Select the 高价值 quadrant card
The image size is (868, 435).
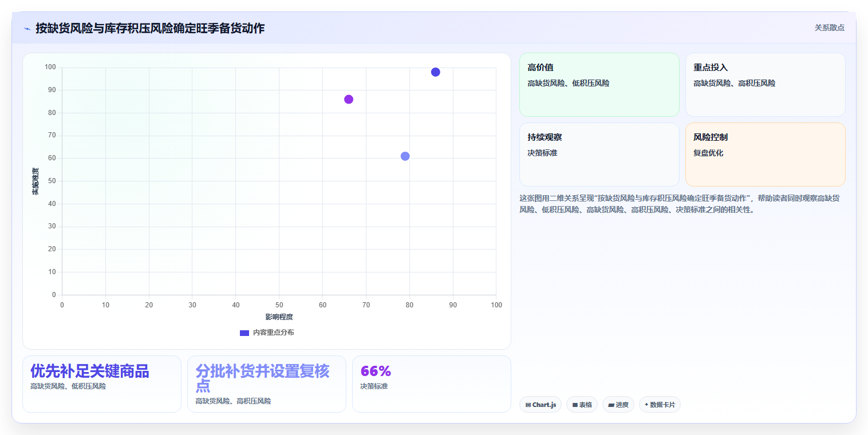[599, 85]
